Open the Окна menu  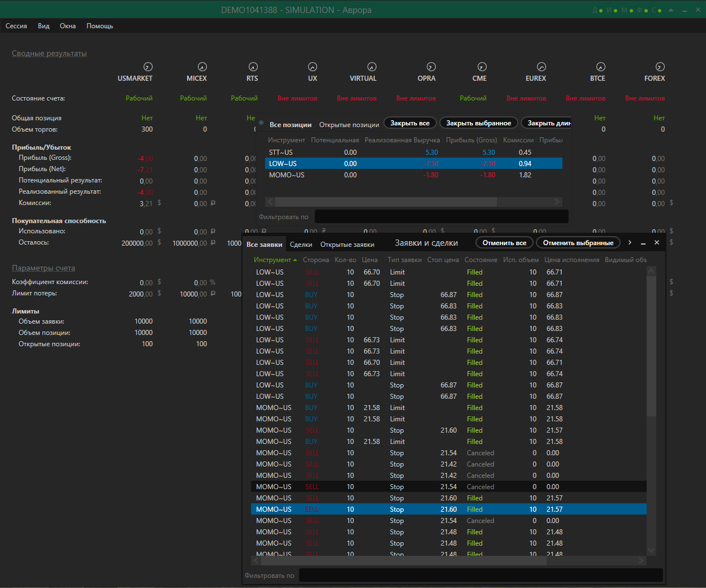click(x=68, y=26)
